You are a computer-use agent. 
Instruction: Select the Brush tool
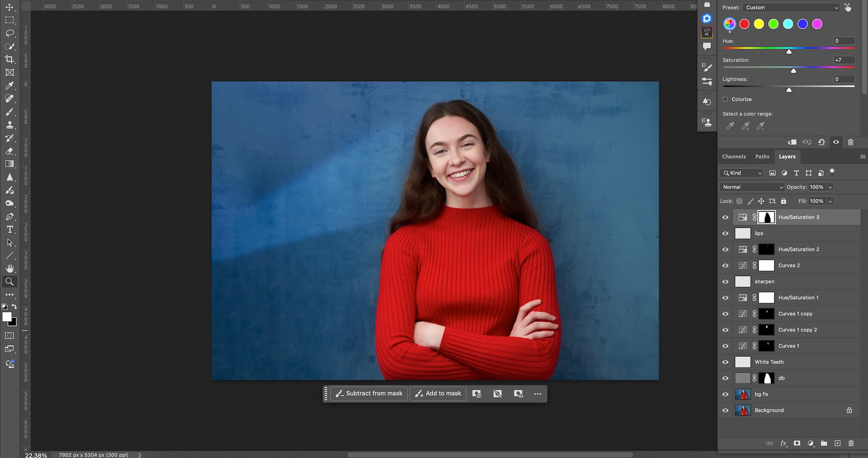click(9, 112)
